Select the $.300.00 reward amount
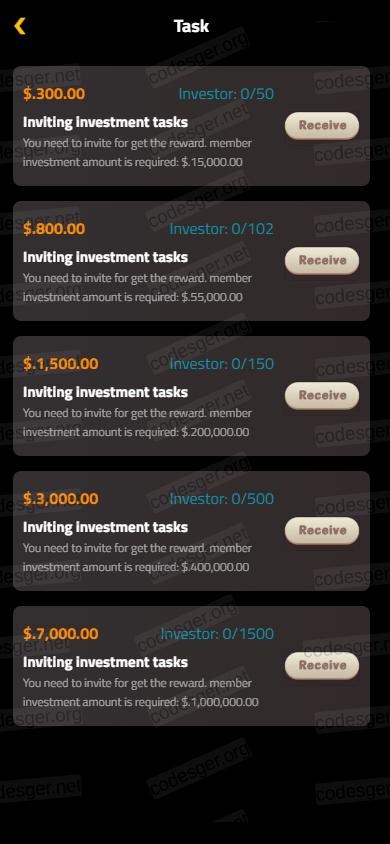The image size is (390, 844). [x=54, y=94]
